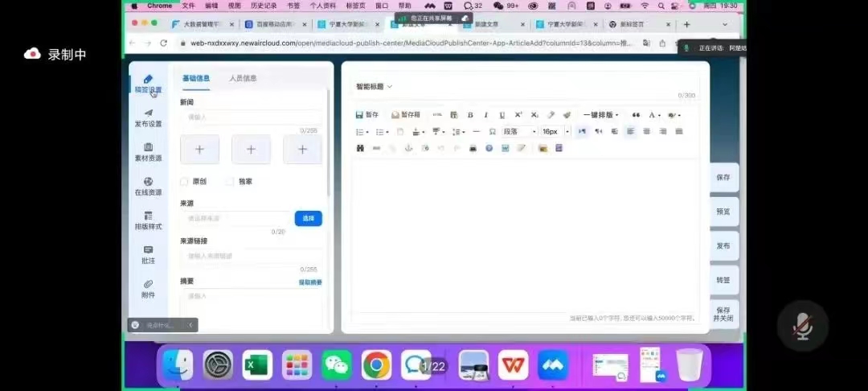Insert a blockquote using the quote icon
Image resolution: width=868 pixels, height=391 pixels.
click(x=636, y=115)
